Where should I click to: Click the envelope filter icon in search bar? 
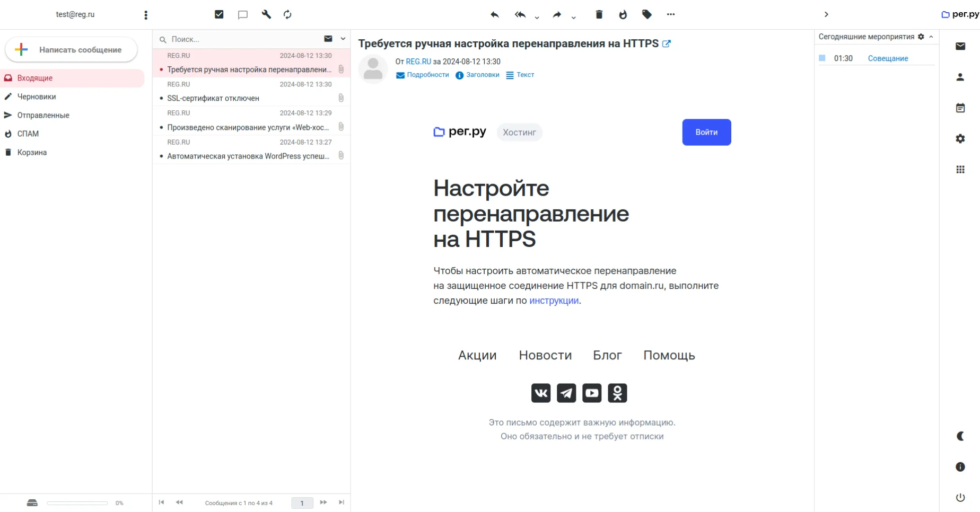point(328,39)
